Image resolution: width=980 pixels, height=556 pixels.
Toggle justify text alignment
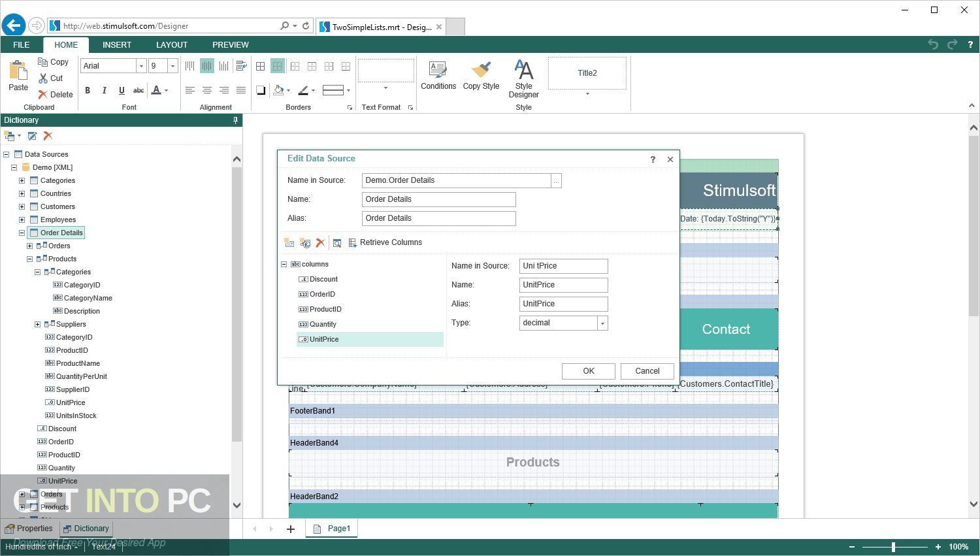[x=241, y=90]
